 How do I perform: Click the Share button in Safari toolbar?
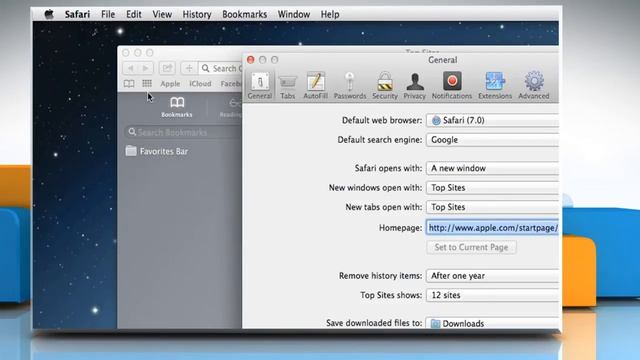pyautogui.click(x=167, y=68)
